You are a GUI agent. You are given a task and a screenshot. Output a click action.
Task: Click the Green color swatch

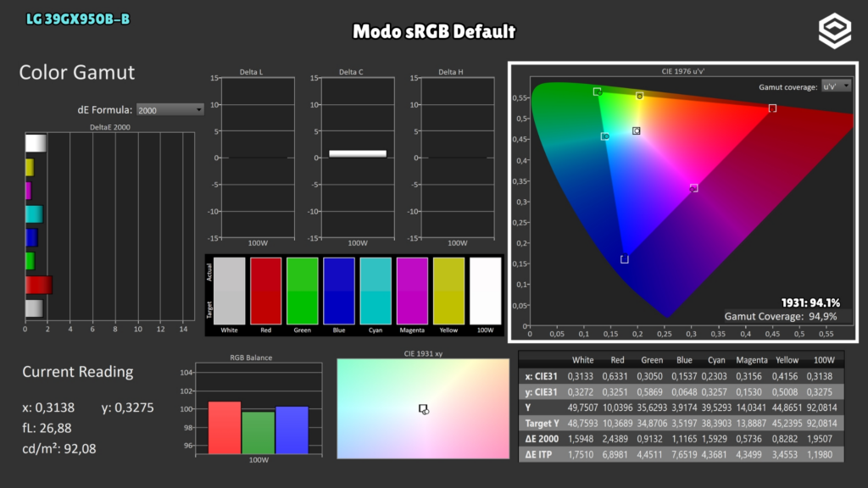(303, 291)
